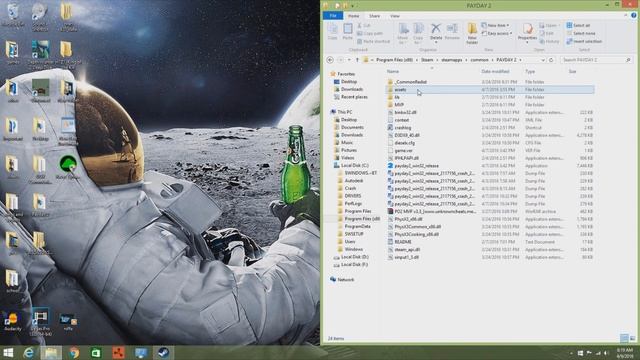Switch to the Share ribbon tab

click(x=374, y=16)
